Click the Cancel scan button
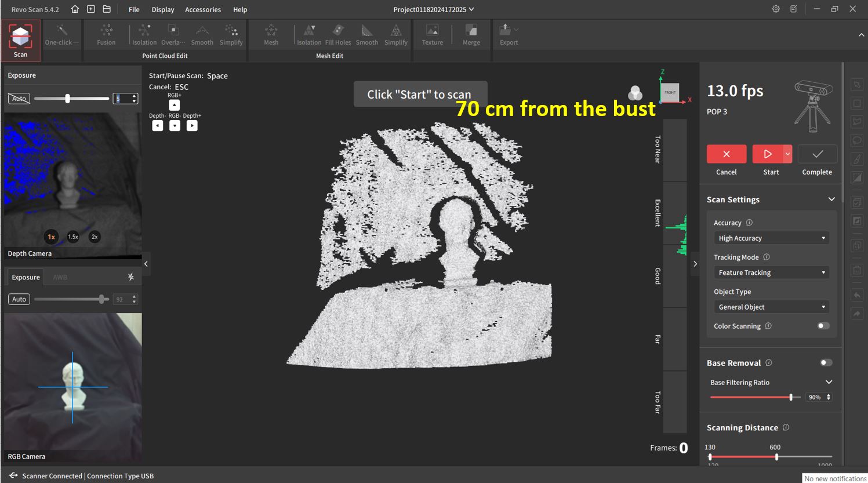Screen dimensions: 868x483 tap(726, 154)
